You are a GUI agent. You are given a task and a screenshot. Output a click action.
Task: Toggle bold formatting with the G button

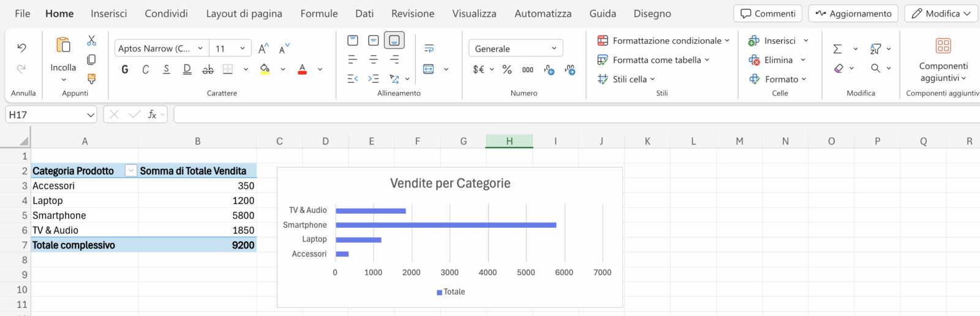click(125, 70)
